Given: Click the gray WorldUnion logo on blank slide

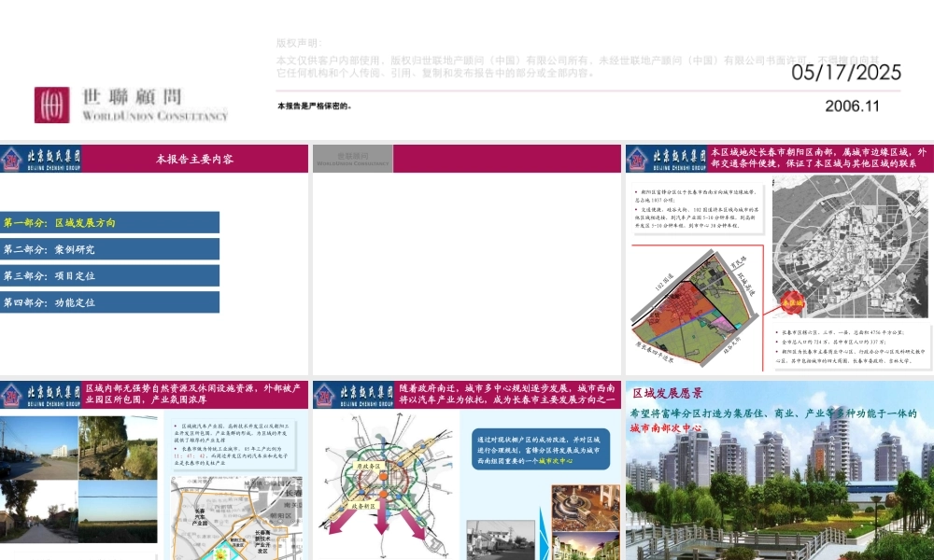Looking at the screenshot, I should click(x=353, y=159).
